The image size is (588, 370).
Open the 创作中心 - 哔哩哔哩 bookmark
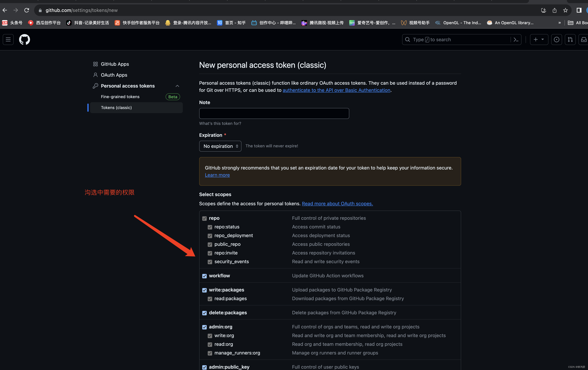tap(274, 23)
